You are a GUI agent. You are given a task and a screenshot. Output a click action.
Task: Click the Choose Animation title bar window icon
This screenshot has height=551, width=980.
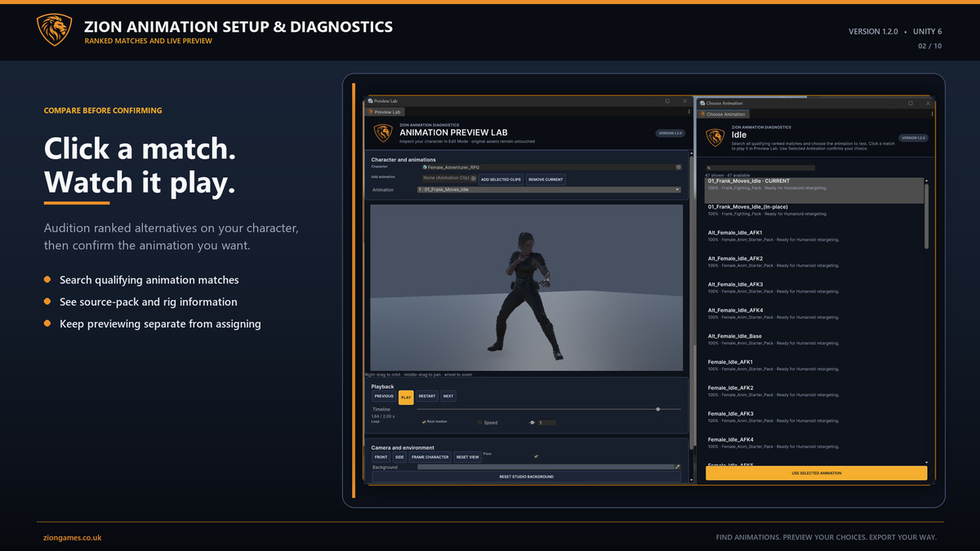(702, 104)
